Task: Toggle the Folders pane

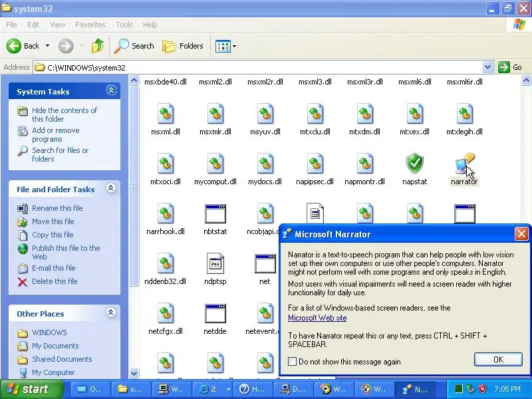Action: coord(183,46)
